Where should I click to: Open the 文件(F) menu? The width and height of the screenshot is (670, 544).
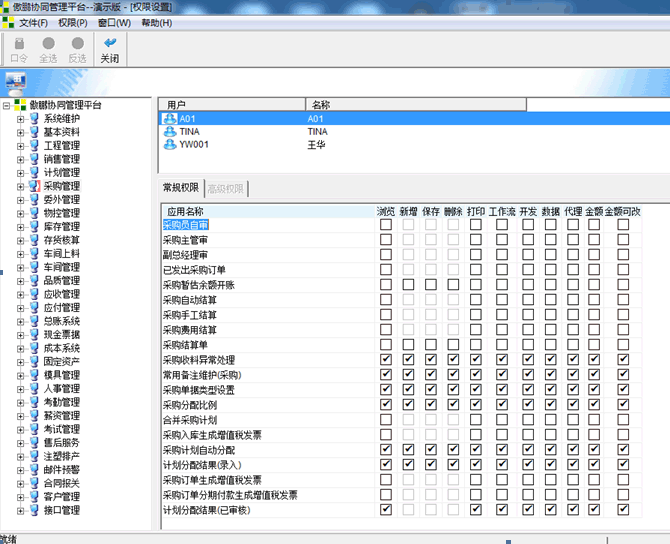pyautogui.click(x=33, y=22)
